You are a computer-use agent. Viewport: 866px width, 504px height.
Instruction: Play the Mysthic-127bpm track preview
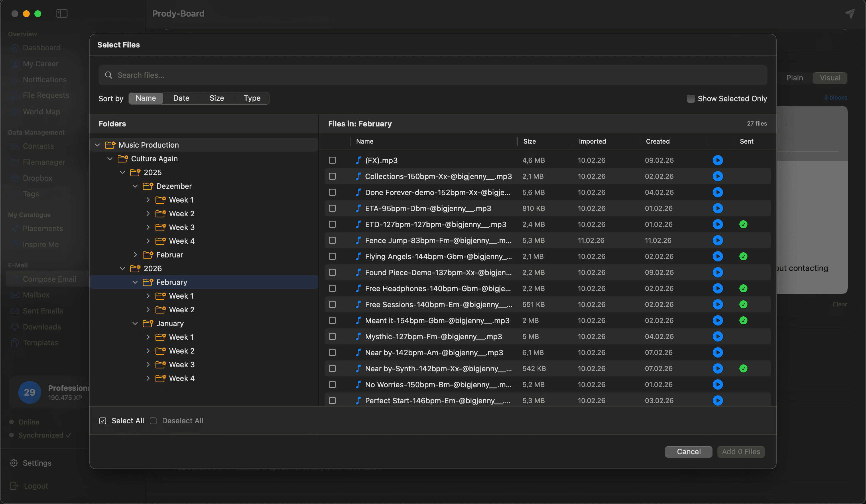tap(718, 336)
